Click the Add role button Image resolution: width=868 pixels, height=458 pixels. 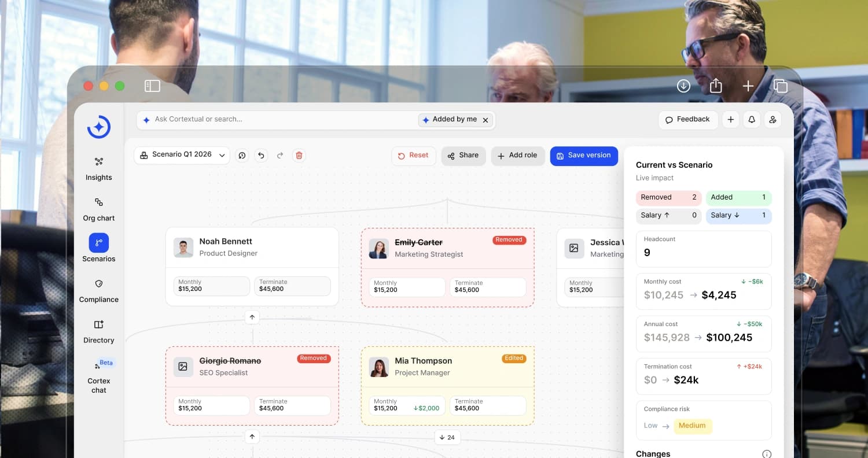click(x=518, y=156)
